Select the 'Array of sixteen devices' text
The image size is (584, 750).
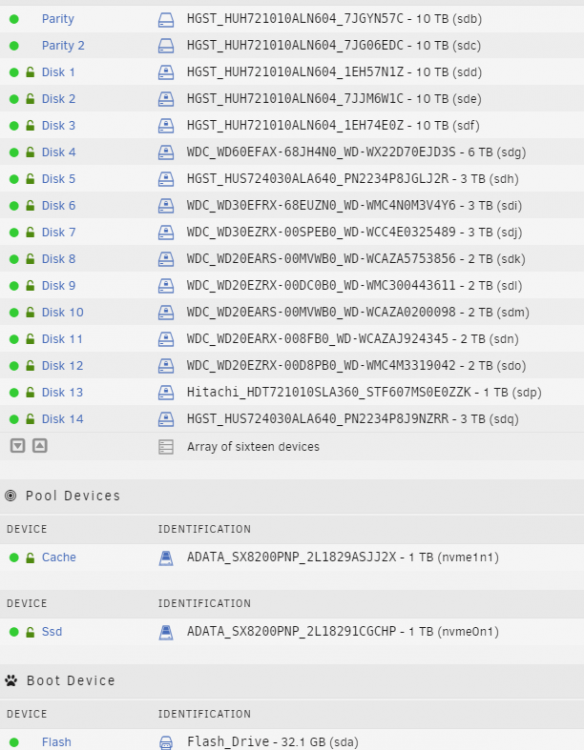click(253, 447)
